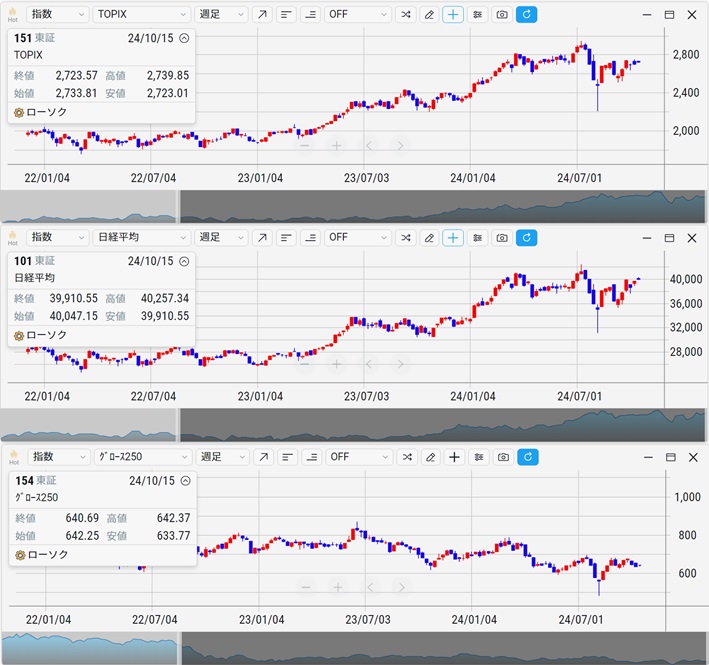Click the refresh icon in the Nikkei chart toolbar
Viewport: 709px width, 665px height.
tap(527, 237)
